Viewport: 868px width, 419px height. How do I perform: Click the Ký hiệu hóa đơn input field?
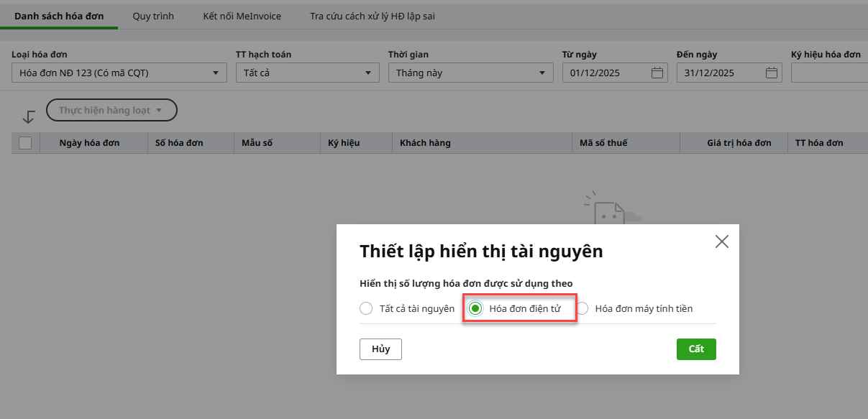pos(829,73)
